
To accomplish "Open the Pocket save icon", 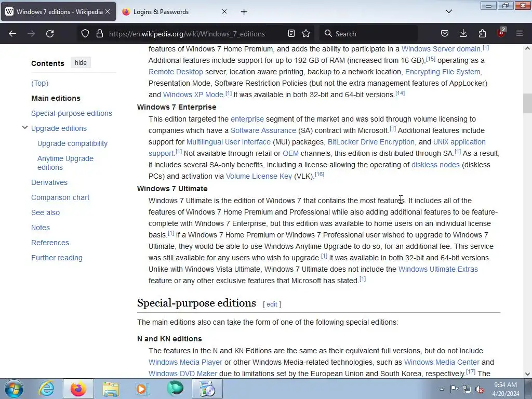I will tap(445, 34).
